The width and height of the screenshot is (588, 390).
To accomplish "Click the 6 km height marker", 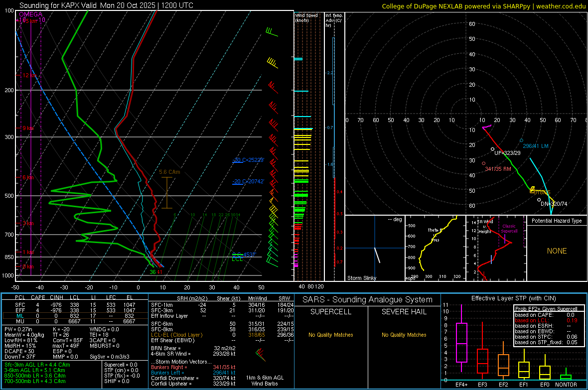I will 28,177.
